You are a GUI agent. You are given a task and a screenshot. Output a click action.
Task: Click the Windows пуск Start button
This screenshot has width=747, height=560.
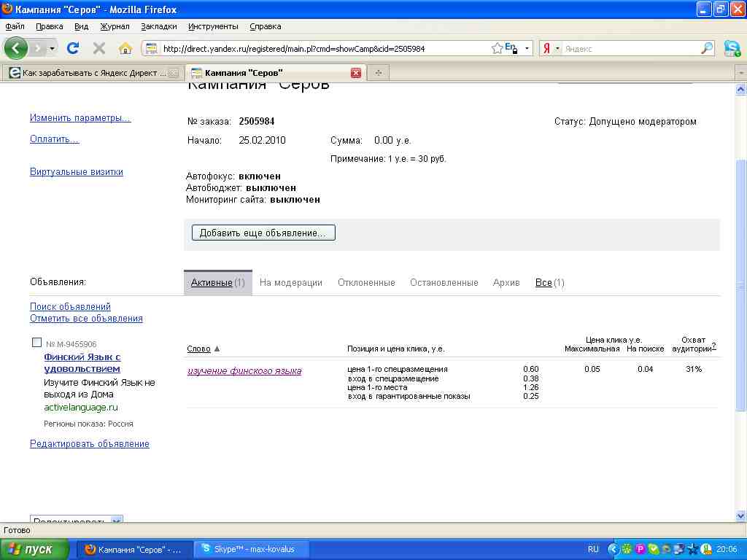[34, 550]
